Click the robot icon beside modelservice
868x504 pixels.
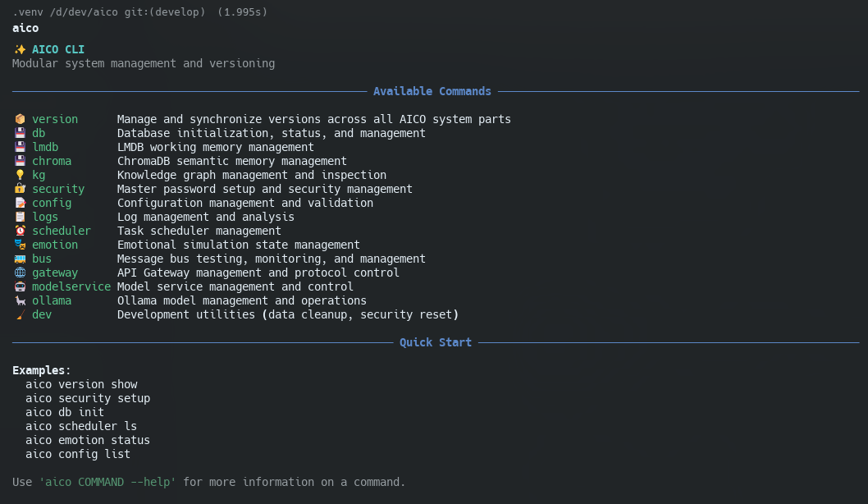click(x=20, y=286)
